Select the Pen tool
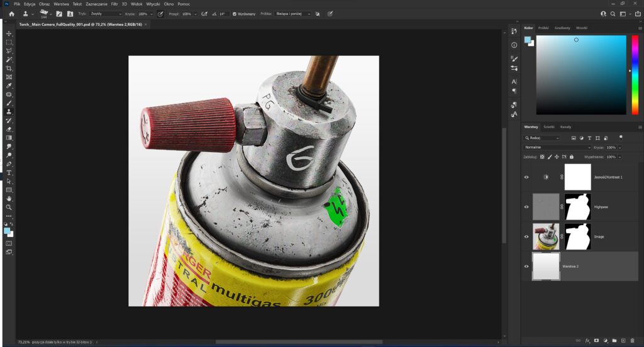The width and height of the screenshot is (644, 347). [9, 164]
